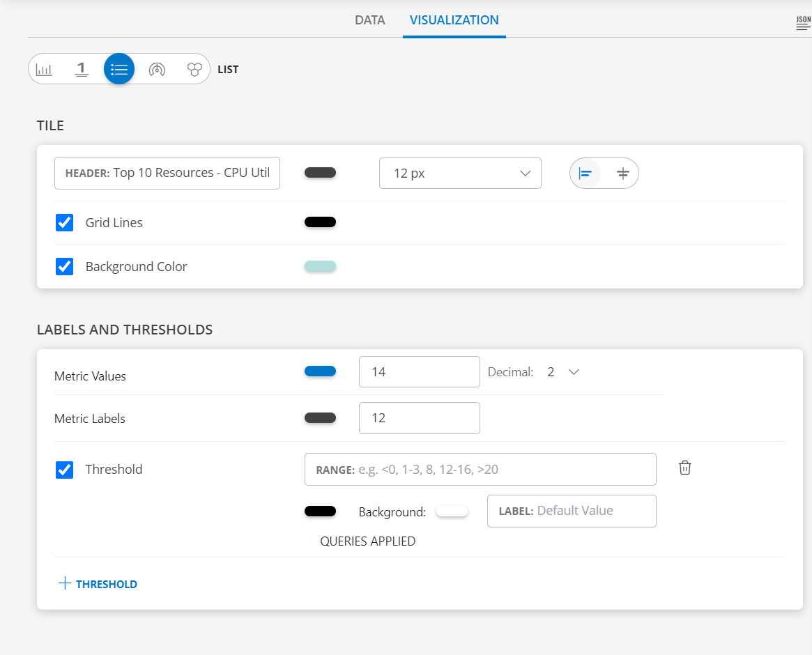Pick the honeycomb visualization type

click(194, 69)
